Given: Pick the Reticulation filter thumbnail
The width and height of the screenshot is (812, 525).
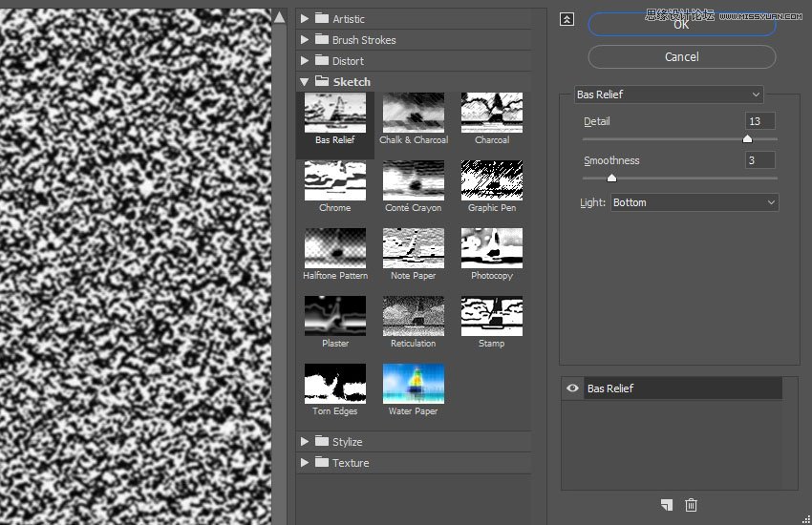Looking at the screenshot, I should 413,316.
